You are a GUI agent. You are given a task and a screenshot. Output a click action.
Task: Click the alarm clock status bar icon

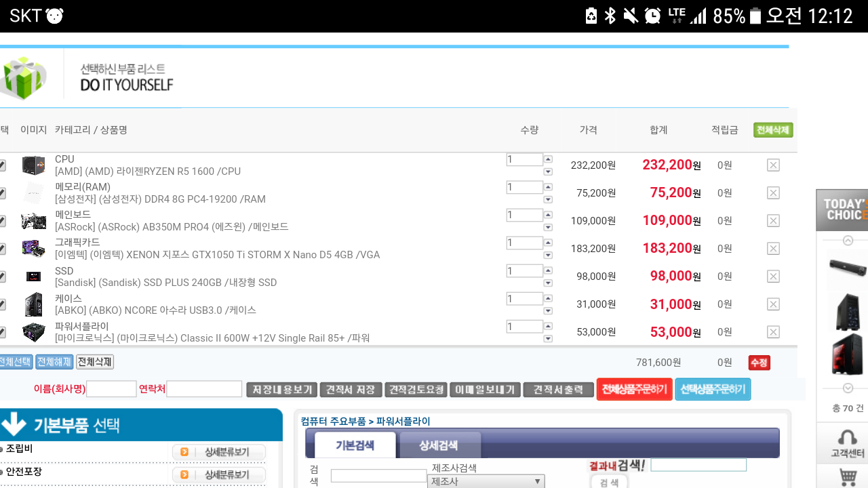tap(653, 16)
